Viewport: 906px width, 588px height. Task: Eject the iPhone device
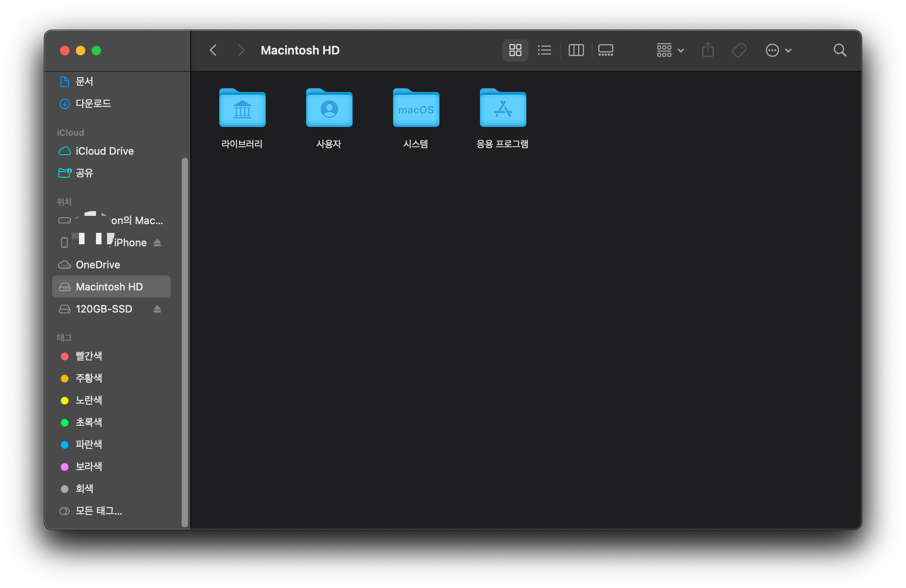coord(157,243)
